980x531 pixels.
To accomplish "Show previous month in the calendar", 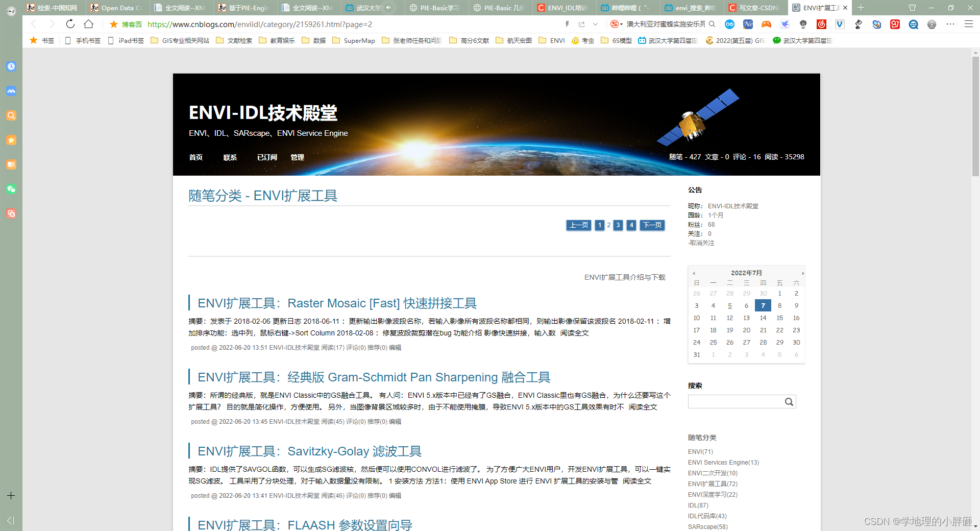I will click(694, 273).
